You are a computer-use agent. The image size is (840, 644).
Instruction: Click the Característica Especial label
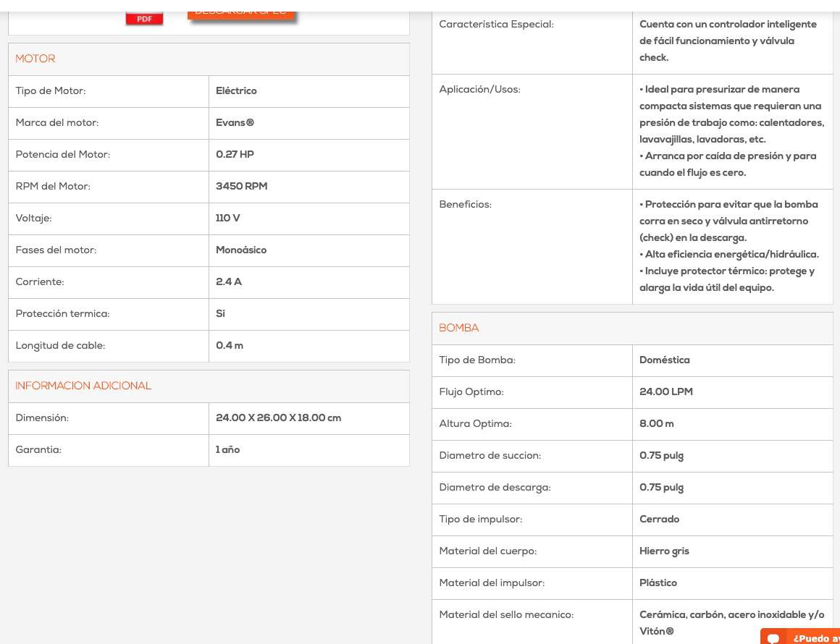point(496,25)
